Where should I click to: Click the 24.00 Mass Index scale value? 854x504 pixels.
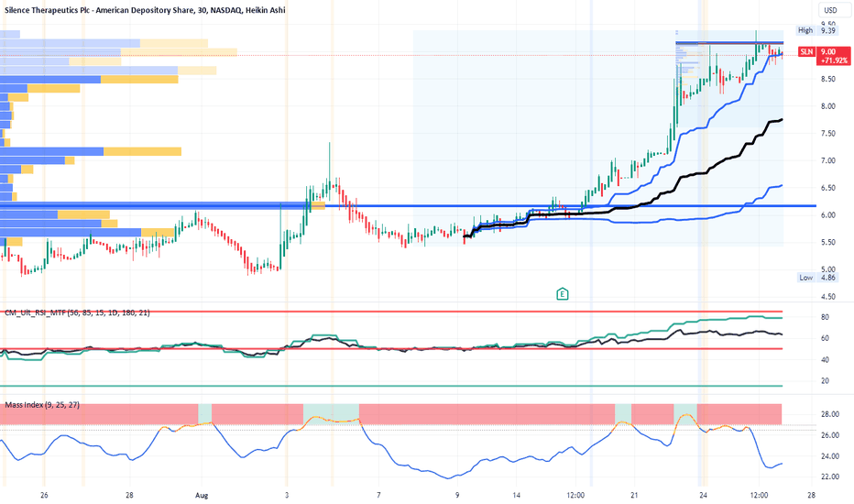point(830,456)
